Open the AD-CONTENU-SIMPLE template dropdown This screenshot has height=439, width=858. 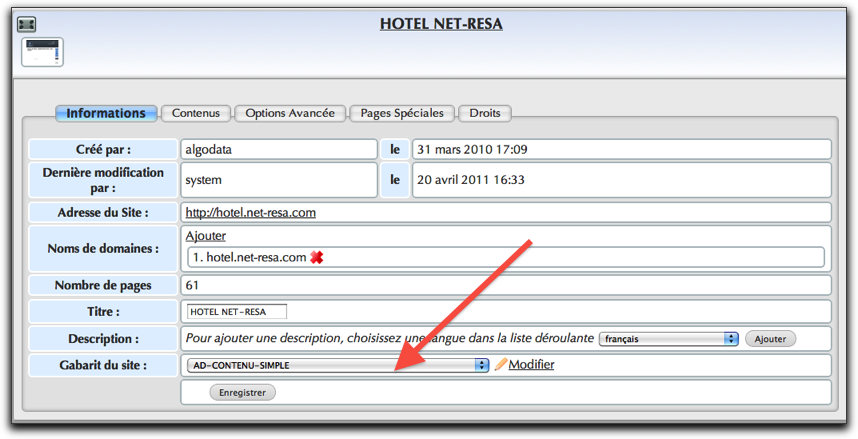tap(338, 365)
